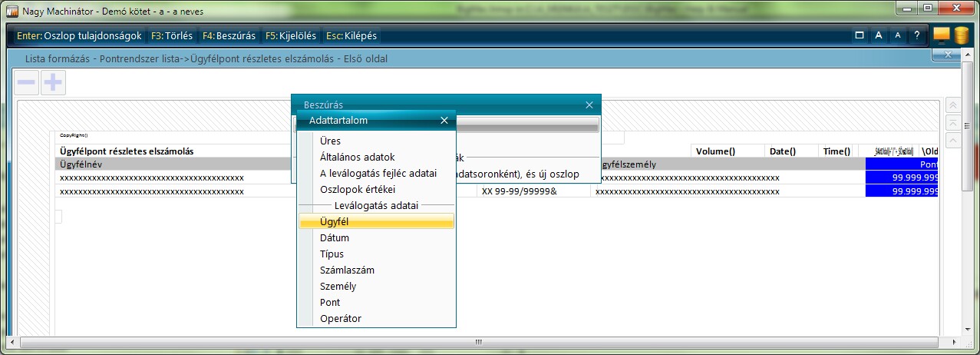Close the Beszúrás dialog
The height and width of the screenshot is (355, 980).
[589, 105]
